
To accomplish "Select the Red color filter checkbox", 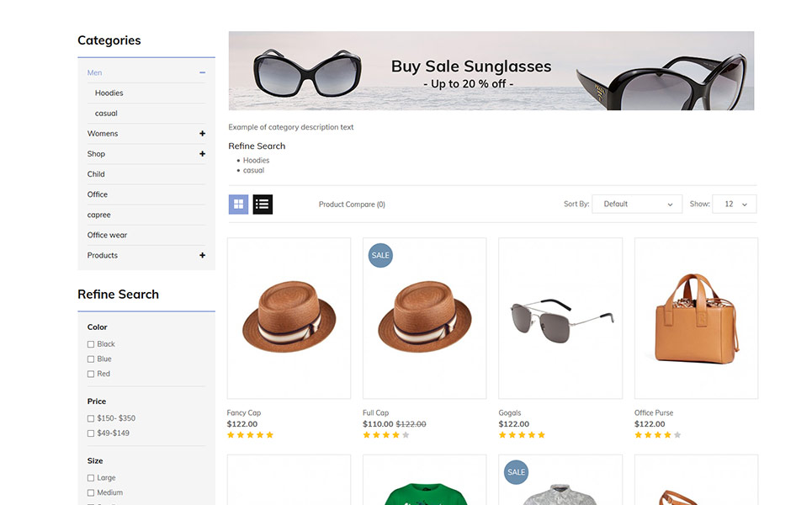I will 91,374.
